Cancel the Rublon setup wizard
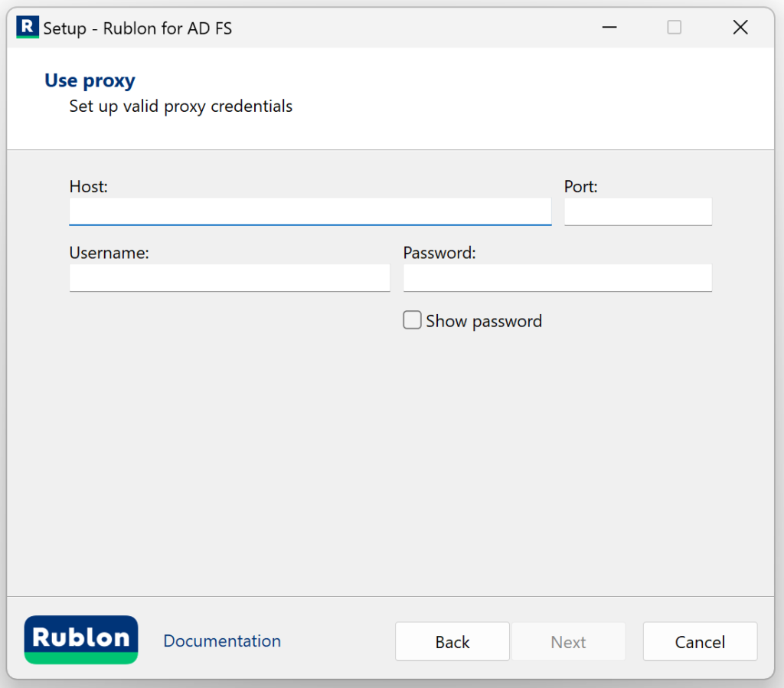Viewport: 784px width, 688px height. point(699,641)
